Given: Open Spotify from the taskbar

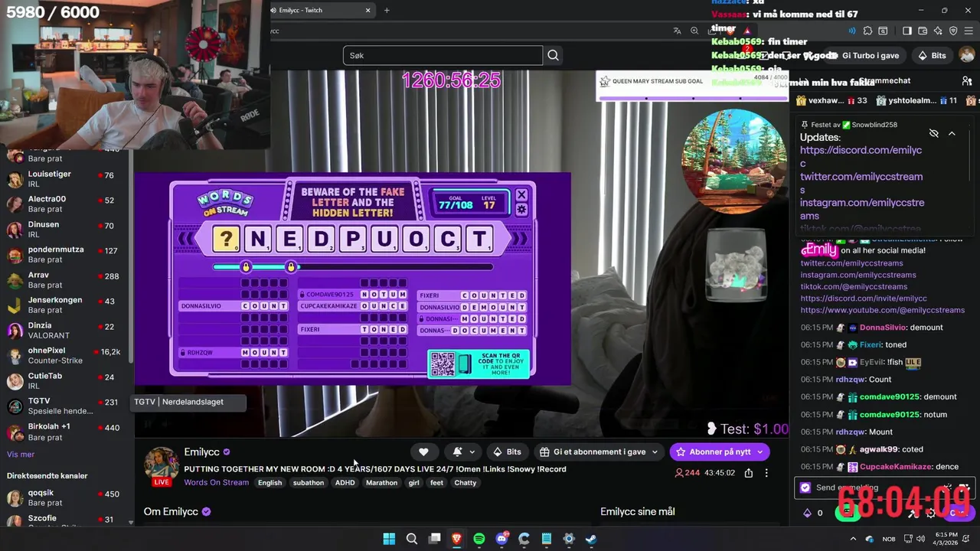Looking at the screenshot, I should click(479, 539).
